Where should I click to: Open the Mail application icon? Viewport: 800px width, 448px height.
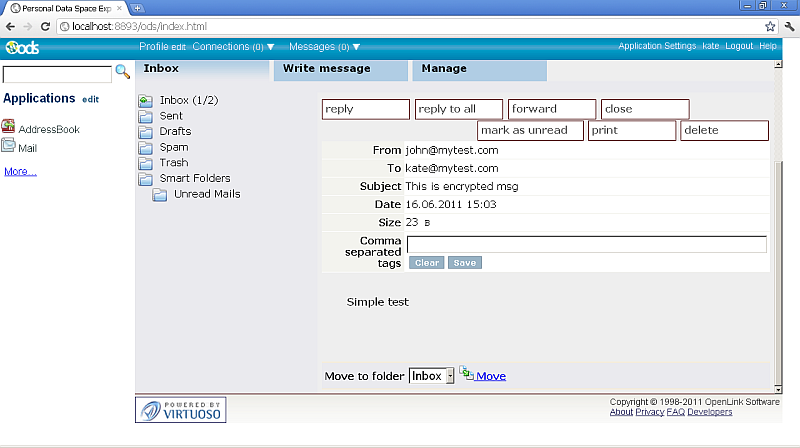click(x=8, y=146)
